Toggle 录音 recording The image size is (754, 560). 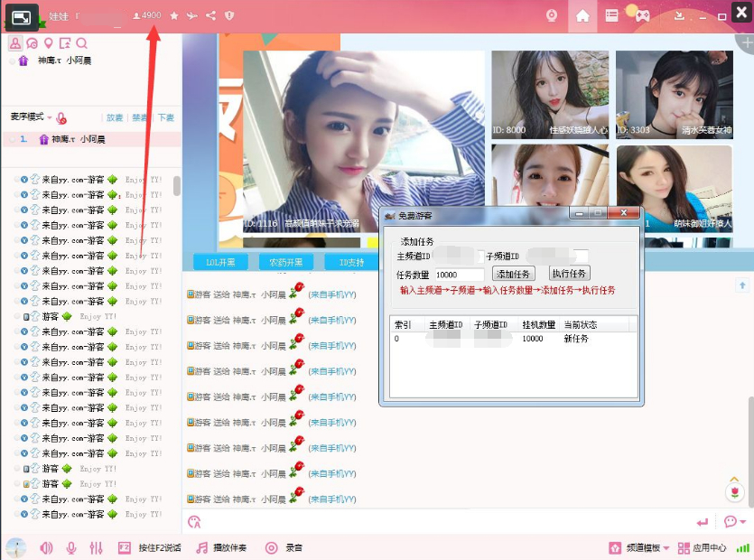click(x=284, y=547)
